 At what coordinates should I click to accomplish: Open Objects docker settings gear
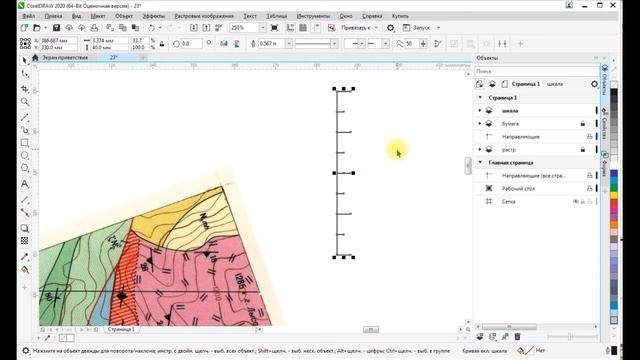click(594, 84)
